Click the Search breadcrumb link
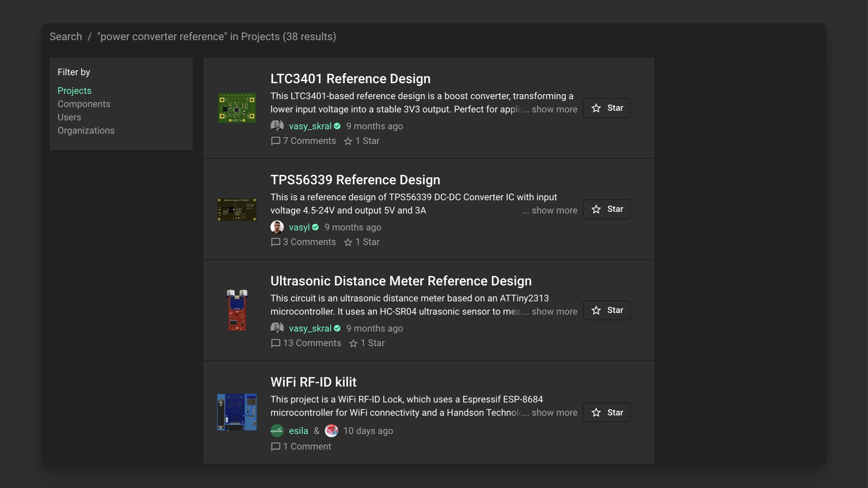This screenshot has height=488, width=868. 66,36
